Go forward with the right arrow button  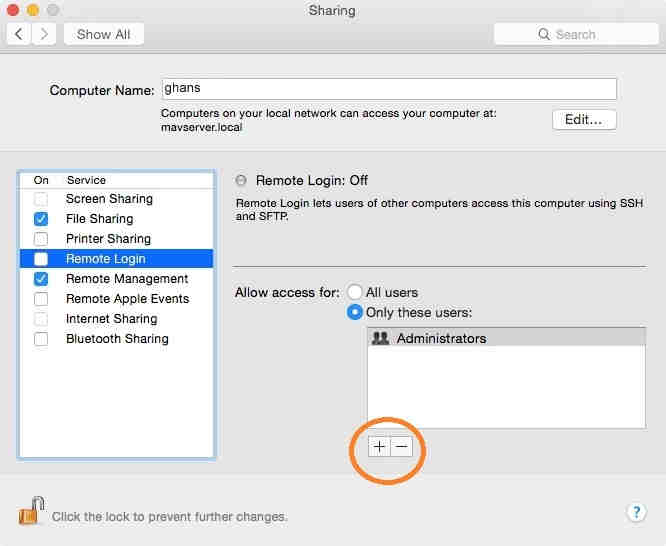click(x=44, y=34)
